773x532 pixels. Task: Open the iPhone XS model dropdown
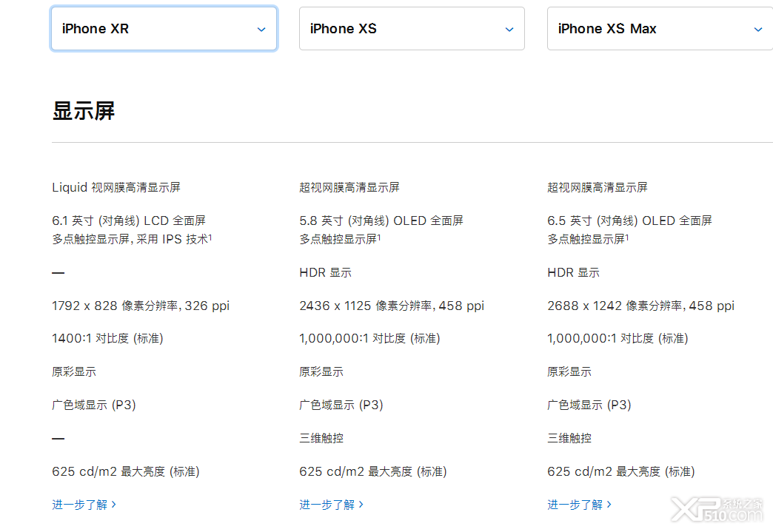tap(412, 29)
